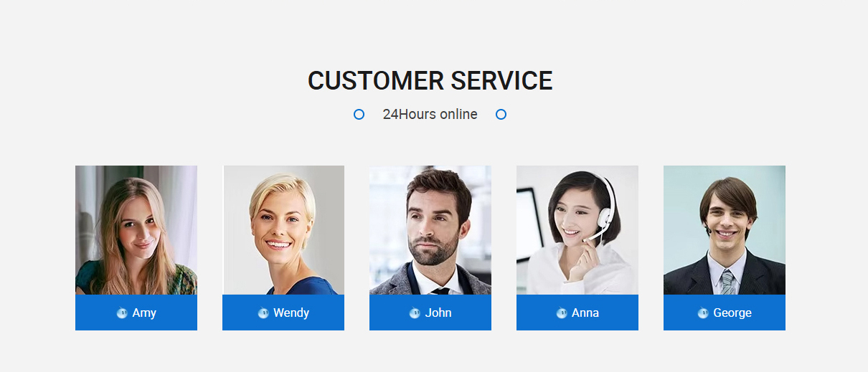Click Wendy's portrait photo
This screenshot has height=372, width=868.
(283, 230)
